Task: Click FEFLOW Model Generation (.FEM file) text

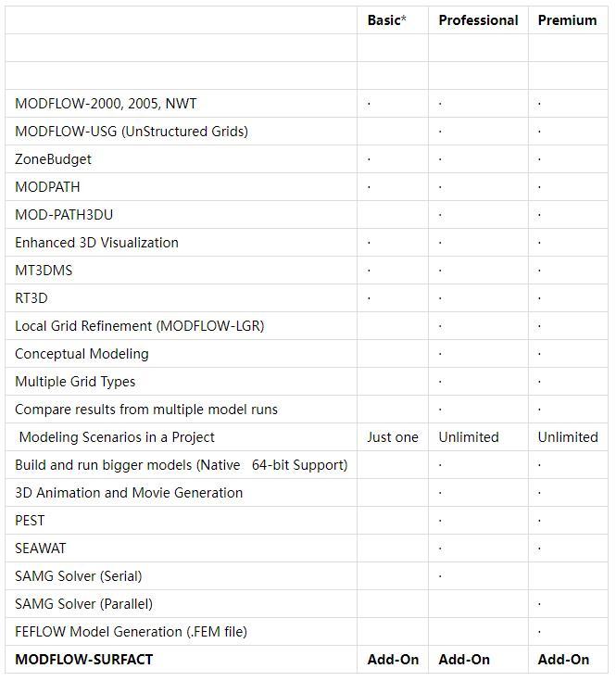Action: 131,632
